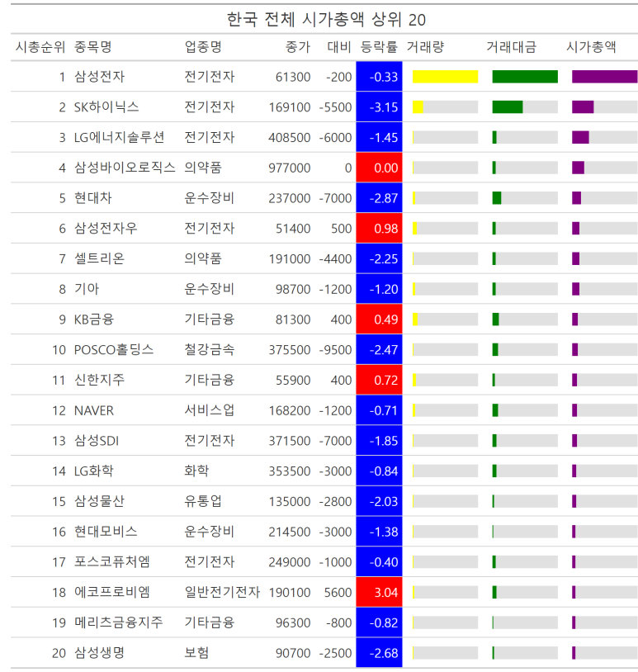This screenshot has height=672, width=638.
Task: Select stock name 포스코퓨처엠
Action: click(x=111, y=562)
